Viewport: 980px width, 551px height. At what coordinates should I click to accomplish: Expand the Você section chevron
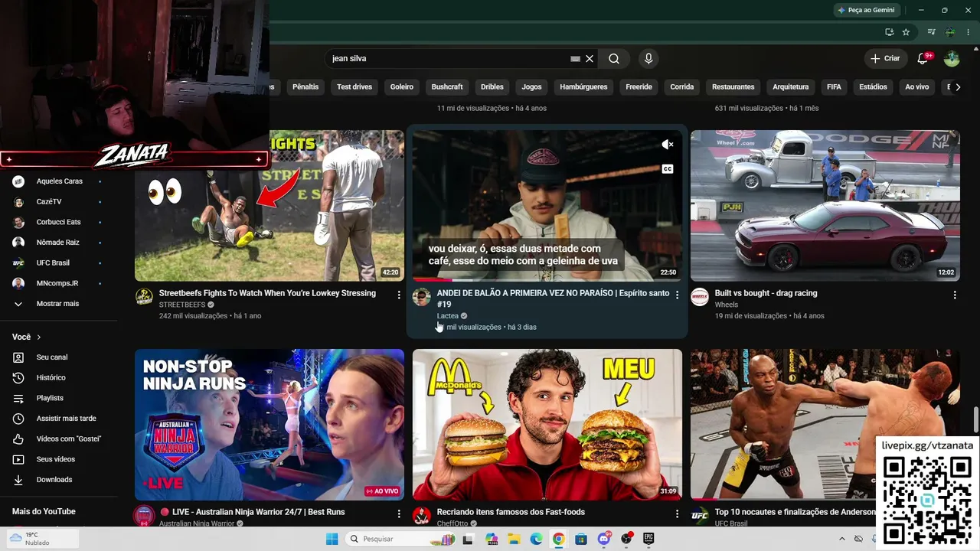(x=39, y=337)
